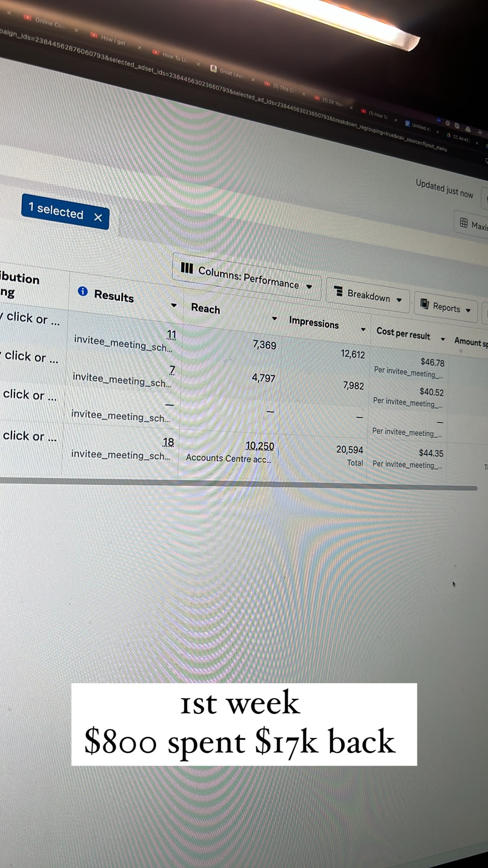The width and height of the screenshot is (488, 868).
Task: Close the 'Untitled' docs browser tab
Action: coord(437,132)
